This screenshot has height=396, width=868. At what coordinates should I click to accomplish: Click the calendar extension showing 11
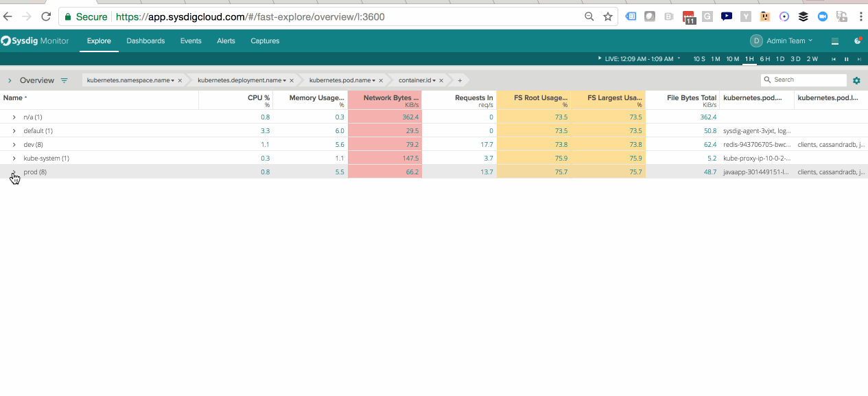(x=690, y=17)
